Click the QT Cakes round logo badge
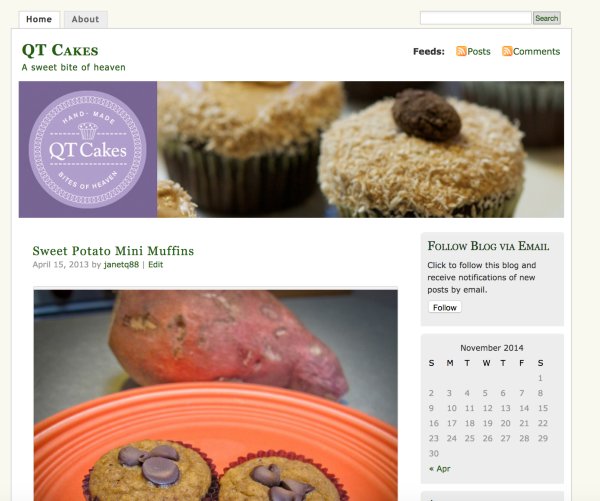This screenshot has width=600, height=501. [x=88, y=149]
